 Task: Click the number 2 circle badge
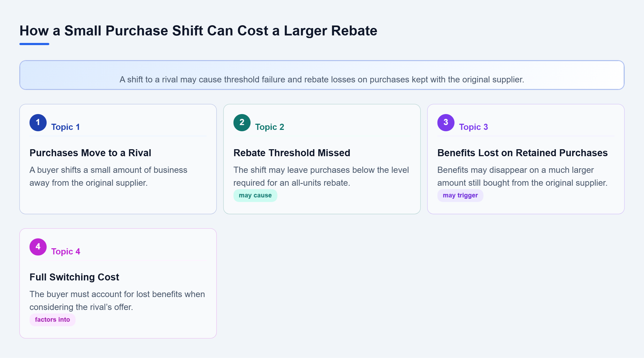[242, 123]
